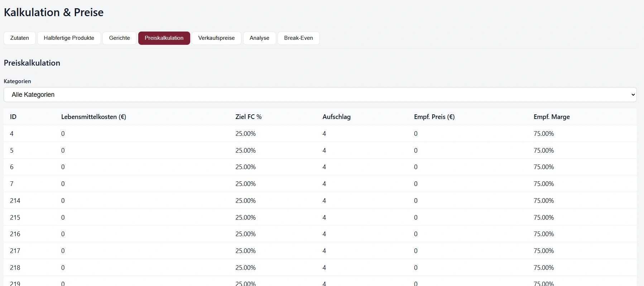
Task: Open the Zutaten tab
Action: point(20,38)
